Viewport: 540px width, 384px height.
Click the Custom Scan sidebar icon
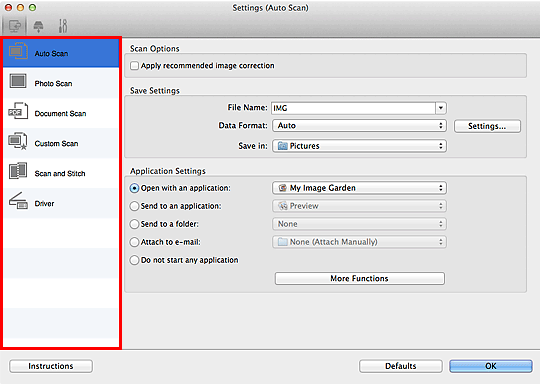pos(18,141)
